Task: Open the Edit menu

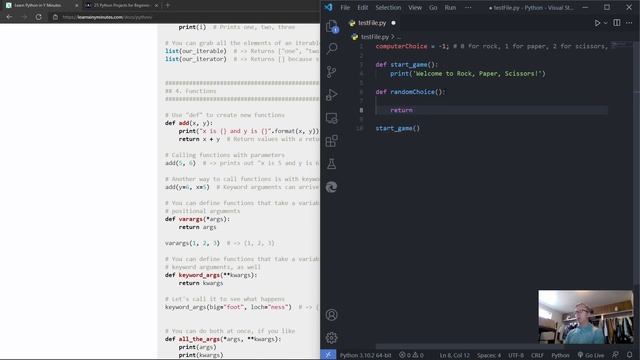Action: tap(362, 7)
